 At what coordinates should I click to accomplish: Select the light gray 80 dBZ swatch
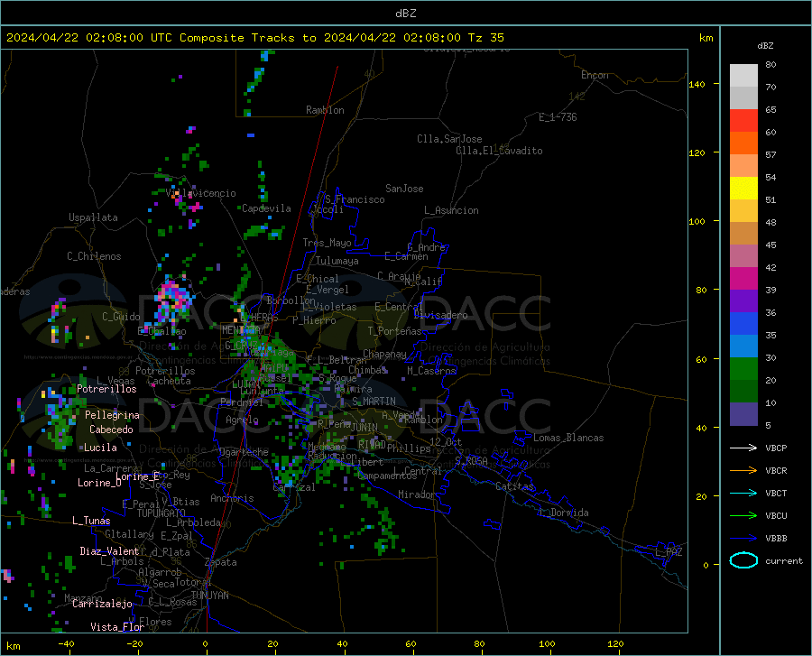(x=743, y=76)
